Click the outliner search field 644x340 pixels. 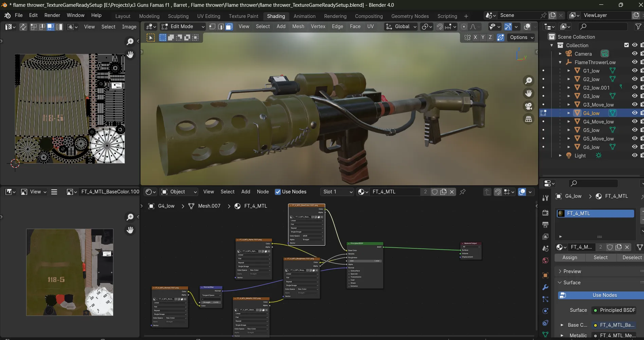[603, 26]
